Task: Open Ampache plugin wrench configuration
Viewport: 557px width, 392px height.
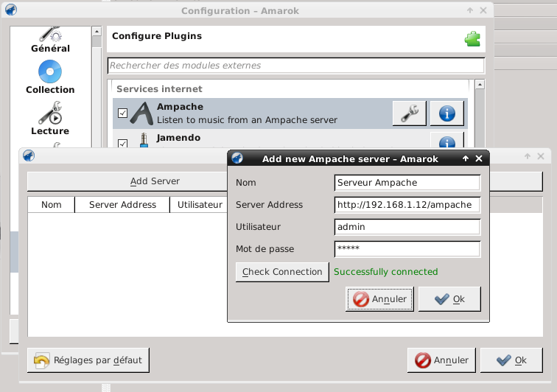Action: (409, 113)
